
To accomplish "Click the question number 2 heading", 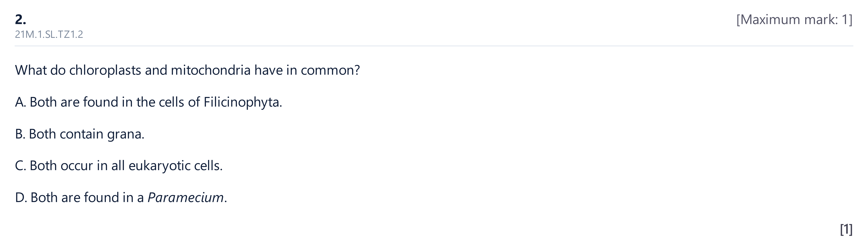I will coord(21,20).
